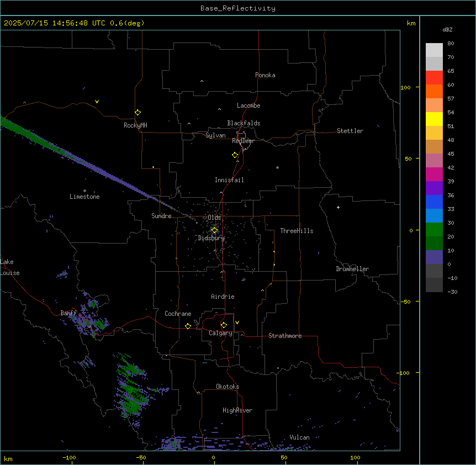The height and width of the screenshot is (465, 476).
Task: Click yellow diamond marker below Cochrane
Action: [x=188, y=326]
